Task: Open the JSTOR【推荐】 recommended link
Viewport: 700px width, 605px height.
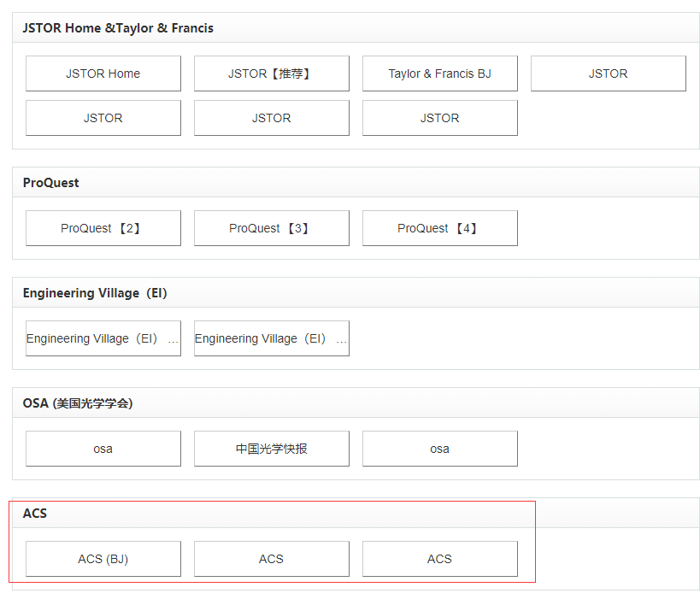Action: tap(272, 73)
